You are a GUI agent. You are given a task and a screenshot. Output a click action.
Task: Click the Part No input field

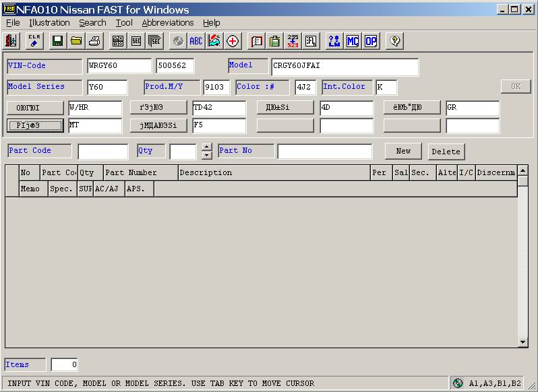click(324, 152)
